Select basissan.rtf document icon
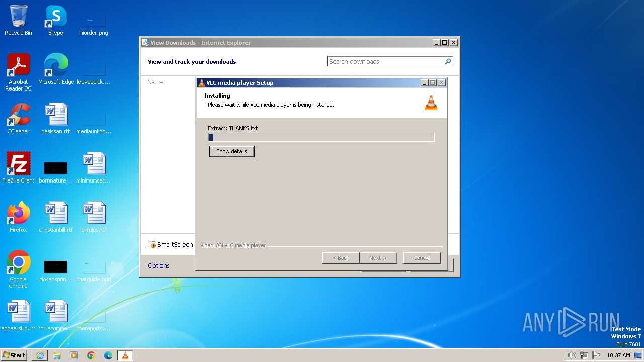The width and height of the screenshot is (644, 362). click(x=56, y=118)
